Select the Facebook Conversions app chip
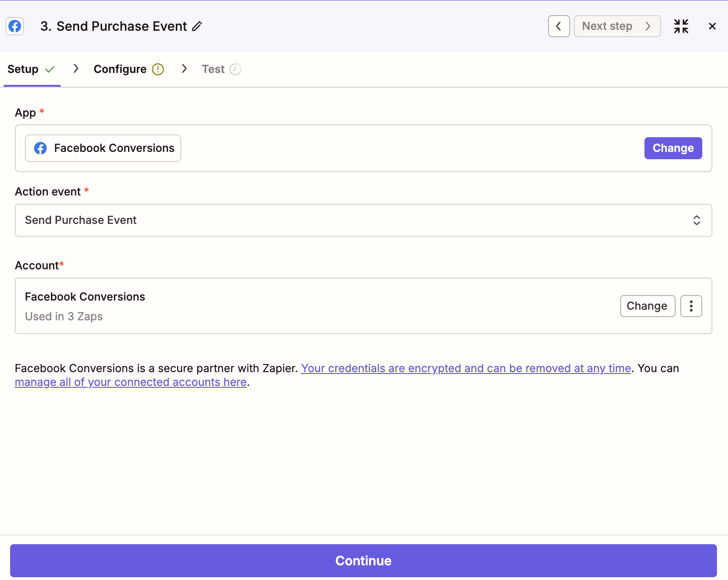Screen dimensions: 728x580 103,148
